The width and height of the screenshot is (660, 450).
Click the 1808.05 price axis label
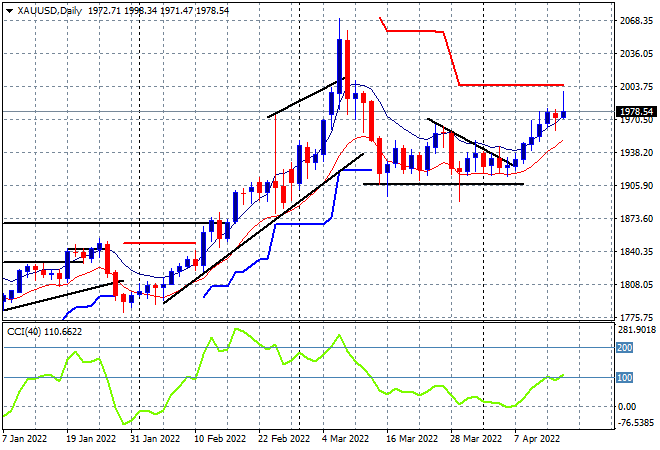[636, 285]
